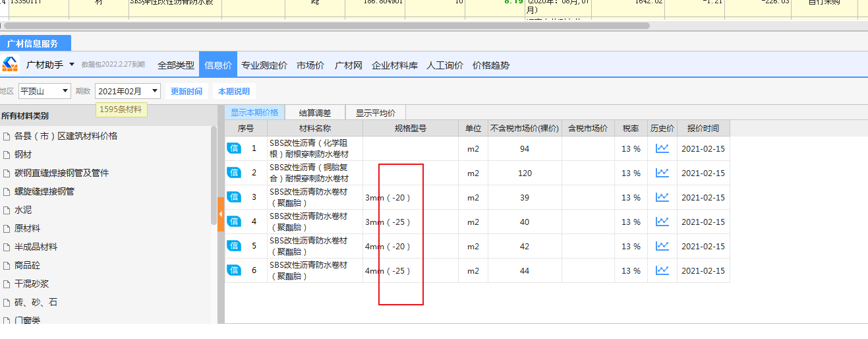Switch to the 信息价 tab
The height and width of the screenshot is (339, 868).
pyautogui.click(x=217, y=65)
